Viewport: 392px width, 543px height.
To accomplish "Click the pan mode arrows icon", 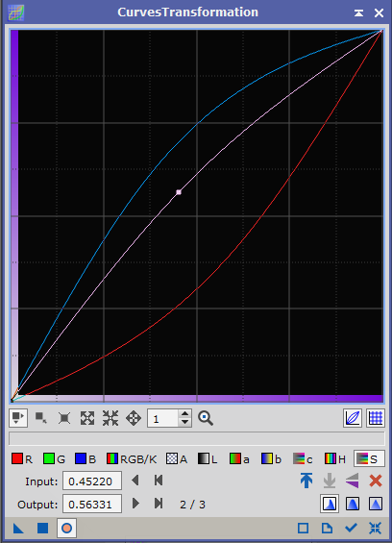I will coord(134,418).
